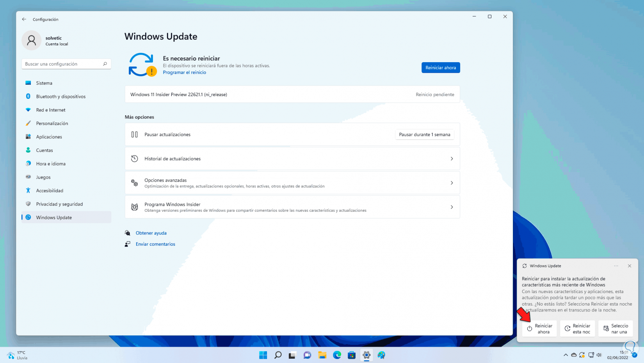
Task: Choose Reiniciar esta noche in the notification
Action: tap(578, 329)
